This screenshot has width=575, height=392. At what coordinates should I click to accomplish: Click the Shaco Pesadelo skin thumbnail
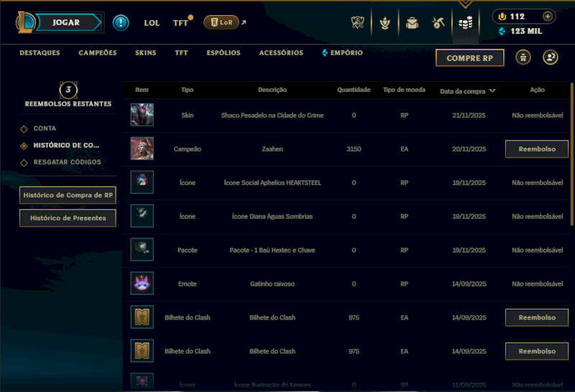[x=142, y=115]
